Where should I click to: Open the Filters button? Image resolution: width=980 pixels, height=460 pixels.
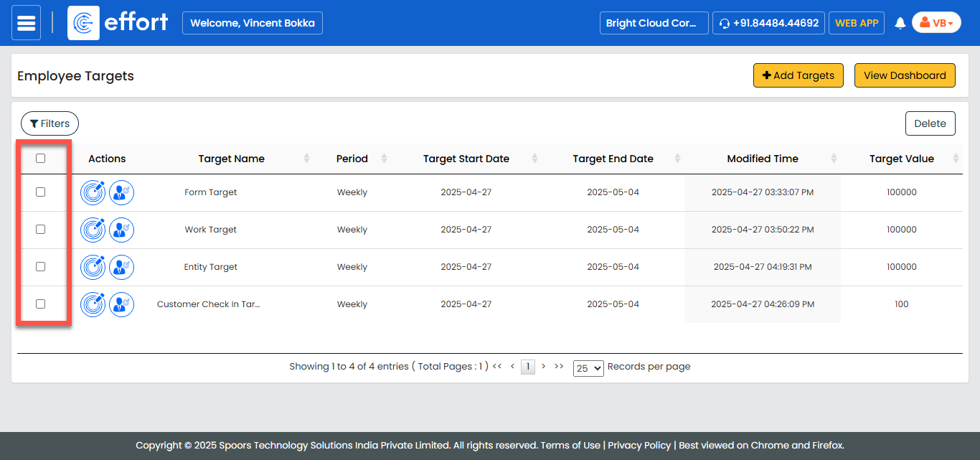[50, 123]
